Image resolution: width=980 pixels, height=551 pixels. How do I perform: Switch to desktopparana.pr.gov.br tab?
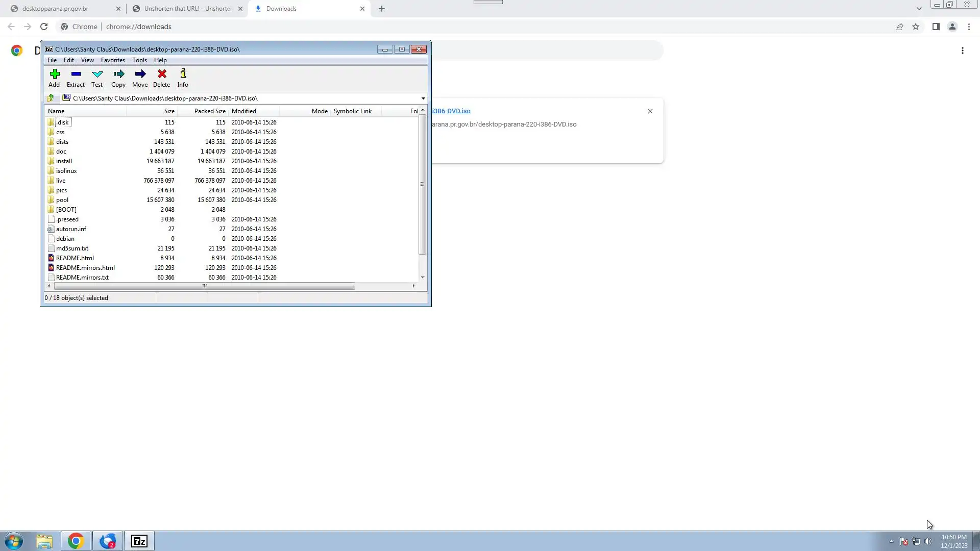(x=55, y=9)
